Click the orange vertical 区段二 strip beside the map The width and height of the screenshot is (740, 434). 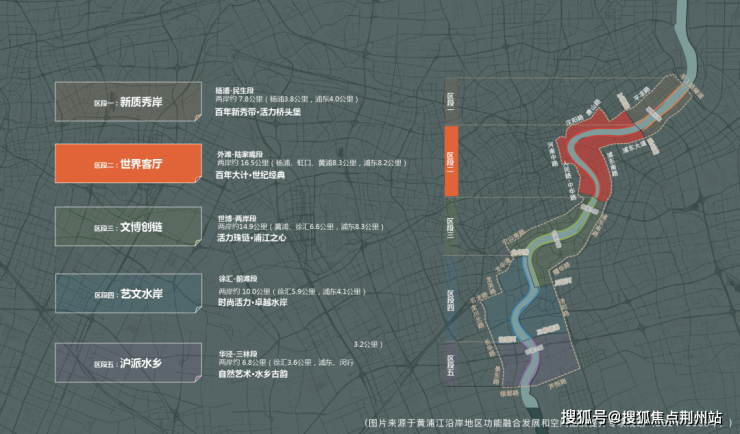pos(451,161)
